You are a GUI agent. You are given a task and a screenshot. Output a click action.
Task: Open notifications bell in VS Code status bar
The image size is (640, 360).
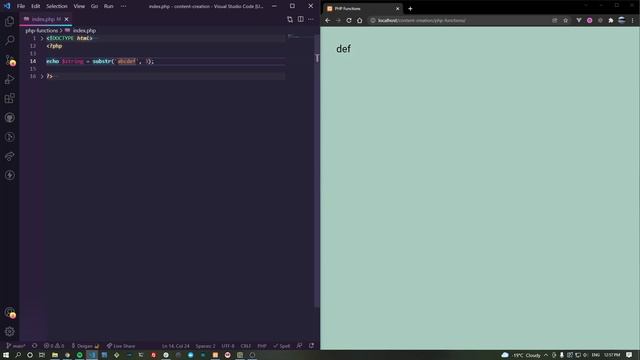[311, 346]
